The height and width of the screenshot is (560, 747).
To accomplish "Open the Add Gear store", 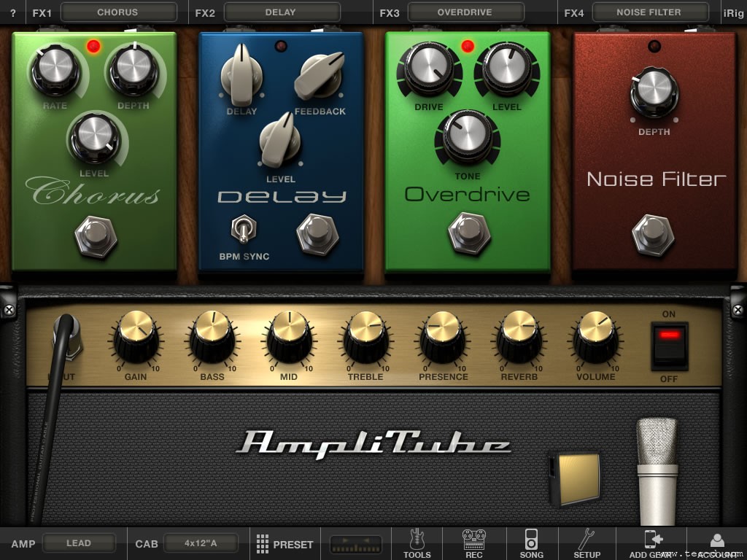I will pos(651,543).
